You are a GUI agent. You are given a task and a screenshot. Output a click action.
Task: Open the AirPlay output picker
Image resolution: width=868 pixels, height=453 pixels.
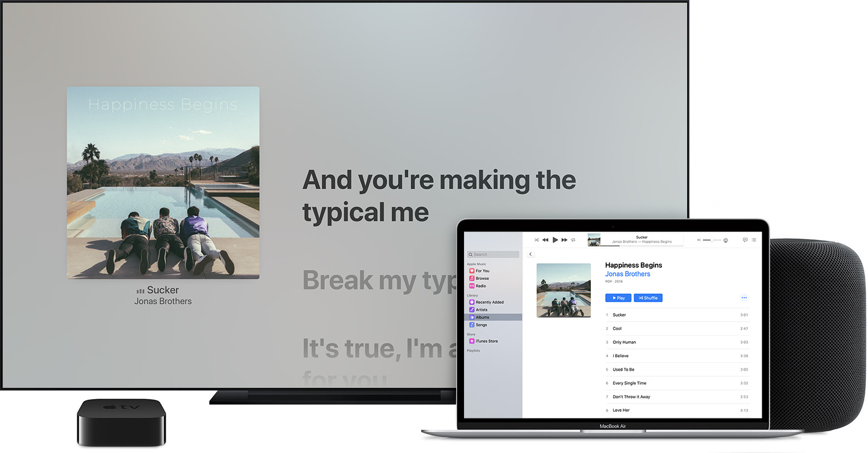tap(726, 240)
